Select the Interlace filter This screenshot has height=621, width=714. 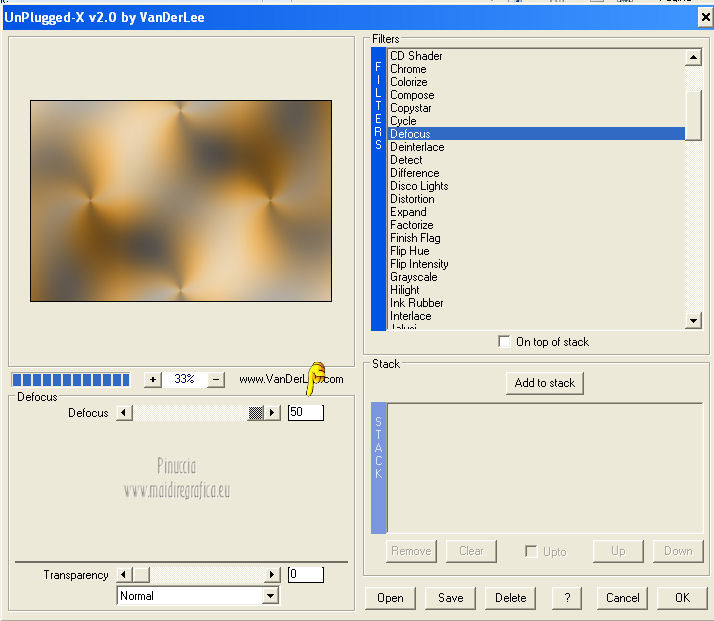[536, 316]
